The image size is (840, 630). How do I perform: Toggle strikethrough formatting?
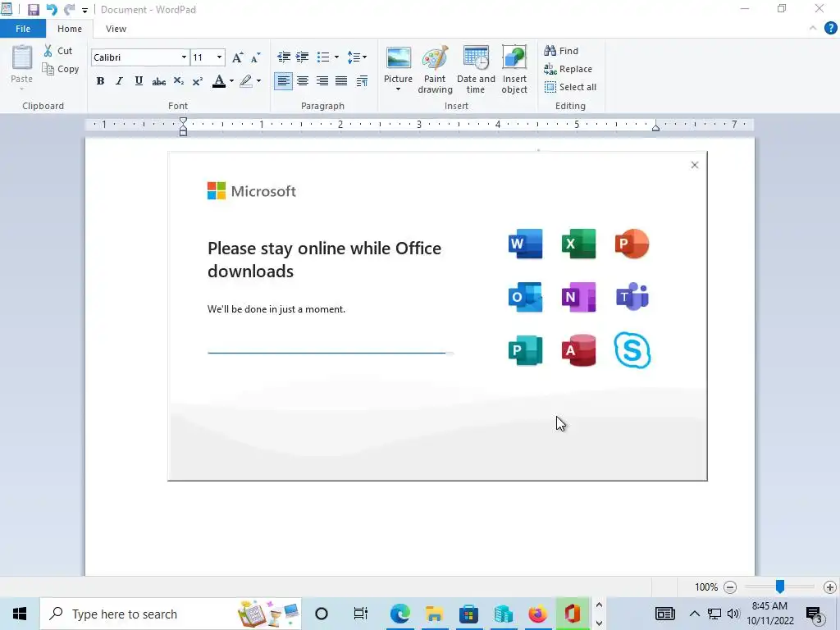point(158,81)
